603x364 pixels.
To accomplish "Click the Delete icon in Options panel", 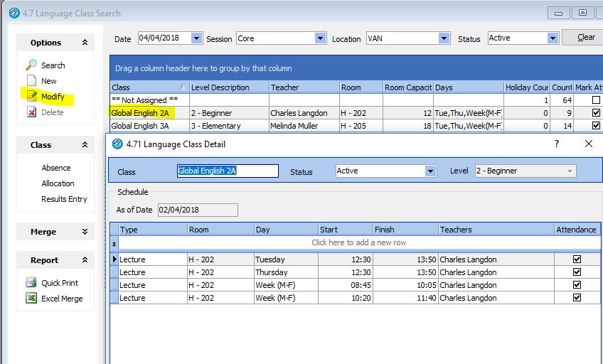I will [31, 112].
